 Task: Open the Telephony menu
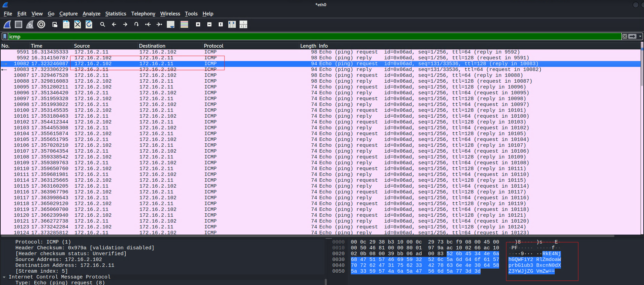pyautogui.click(x=143, y=14)
